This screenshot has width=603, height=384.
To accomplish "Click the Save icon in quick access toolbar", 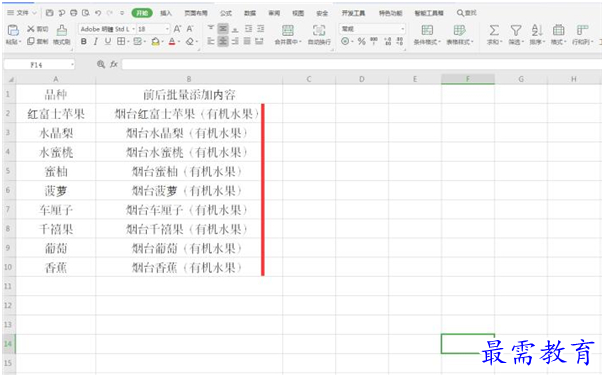I will point(49,13).
